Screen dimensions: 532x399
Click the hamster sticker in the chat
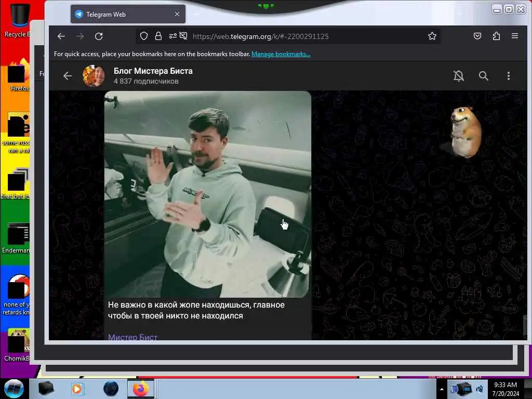click(465, 132)
